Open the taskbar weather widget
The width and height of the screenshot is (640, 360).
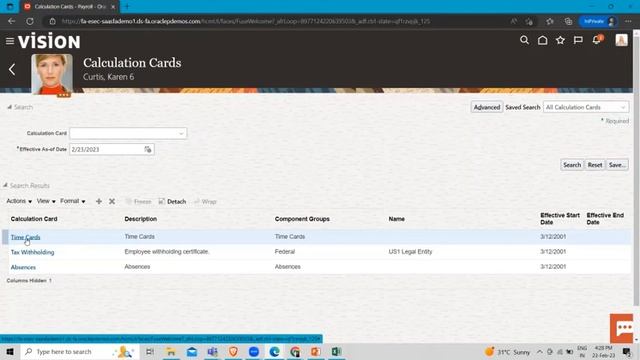click(x=507, y=352)
